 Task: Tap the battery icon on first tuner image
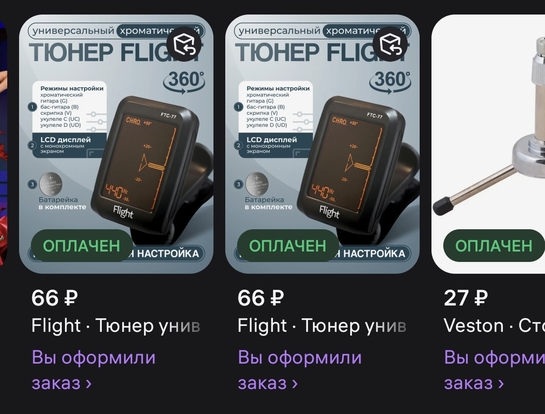coord(51,184)
